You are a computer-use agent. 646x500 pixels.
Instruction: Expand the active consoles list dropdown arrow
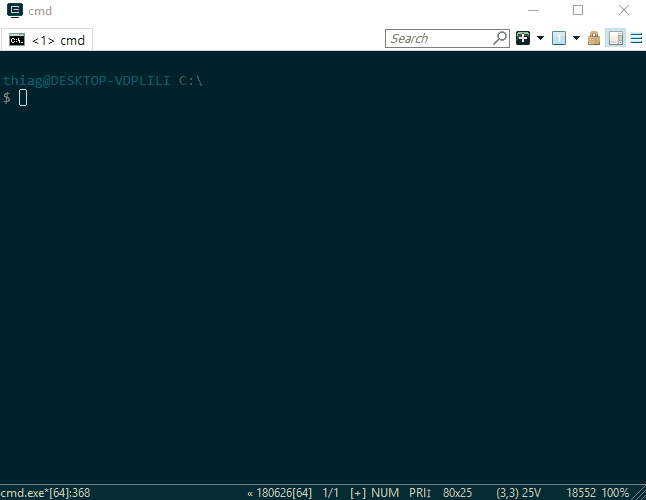576,38
